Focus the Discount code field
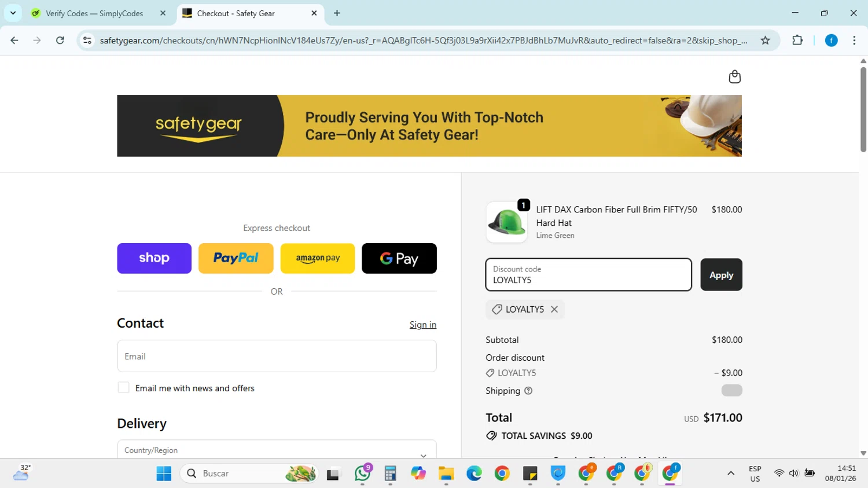 click(x=589, y=275)
